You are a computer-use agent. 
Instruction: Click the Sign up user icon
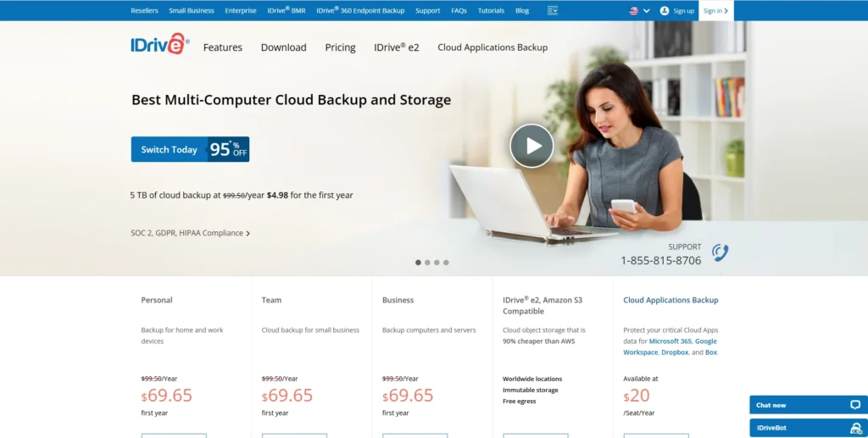click(x=665, y=10)
